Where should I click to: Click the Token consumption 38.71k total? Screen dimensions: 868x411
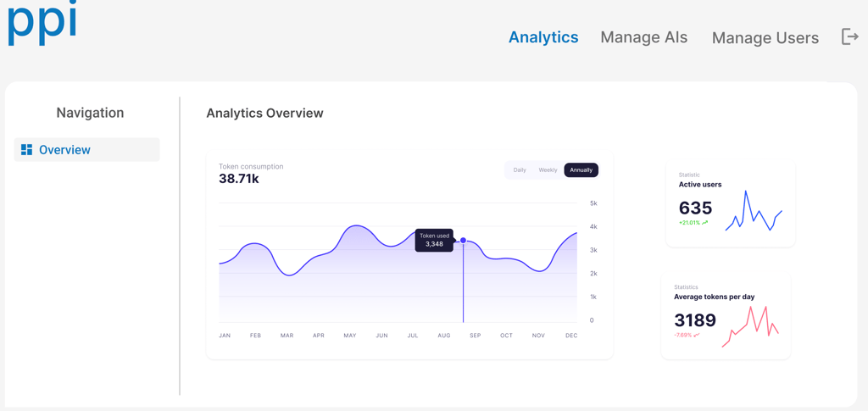(x=239, y=179)
